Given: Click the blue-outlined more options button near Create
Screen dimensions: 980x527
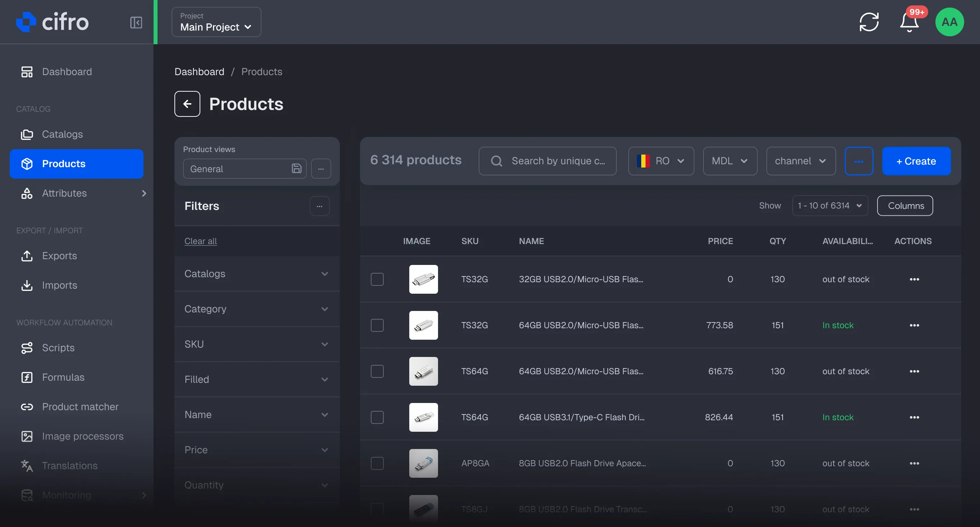Looking at the screenshot, I should pos(859,161).
